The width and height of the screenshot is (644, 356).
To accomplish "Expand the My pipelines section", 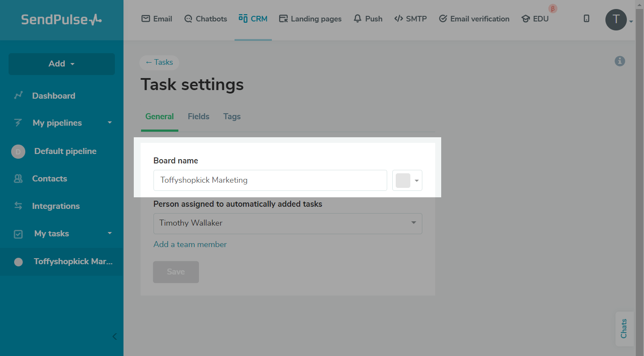I will (x=109, y=123).
